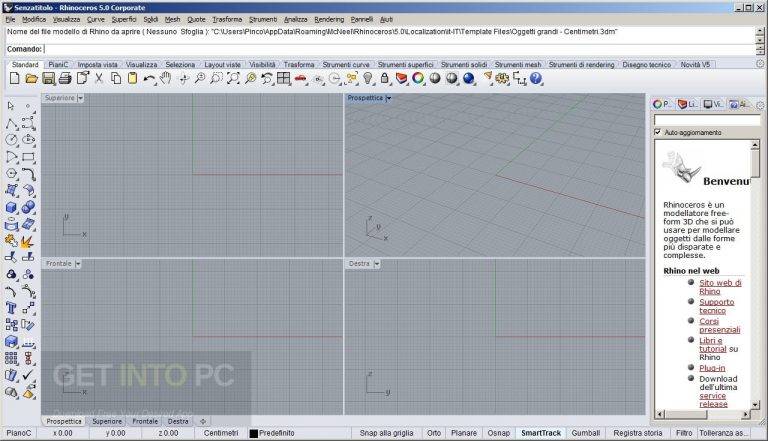The image size is (768, 441).
Task: Switch to the Frontale viewport tab at bottom
Action: (x=145, y=421)
